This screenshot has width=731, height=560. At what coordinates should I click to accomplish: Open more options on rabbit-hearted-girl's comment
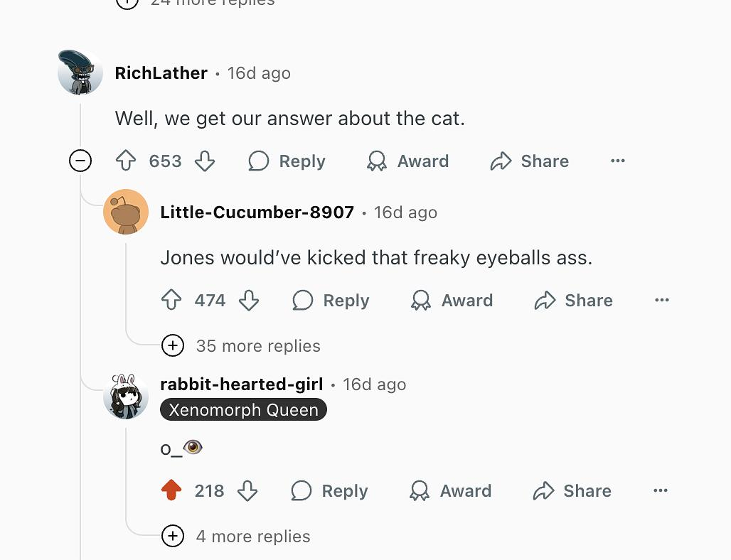[661, 491]
